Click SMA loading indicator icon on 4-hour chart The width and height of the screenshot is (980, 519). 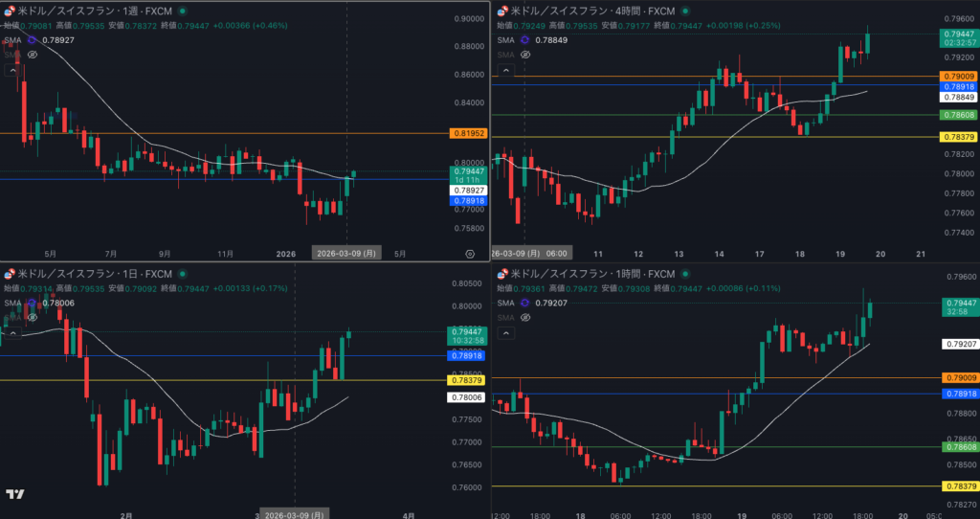525,40
